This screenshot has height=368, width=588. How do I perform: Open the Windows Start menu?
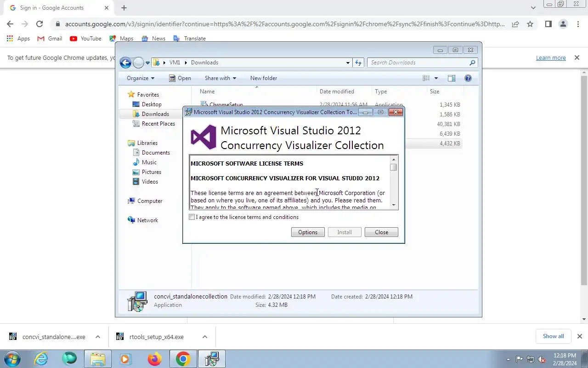tap(12, 359)
